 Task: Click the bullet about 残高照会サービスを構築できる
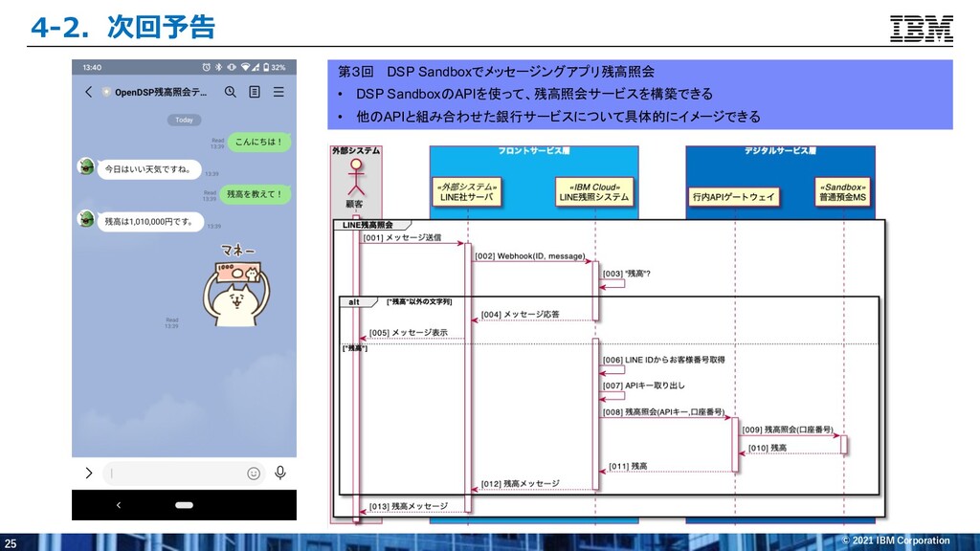coord(534,94)
